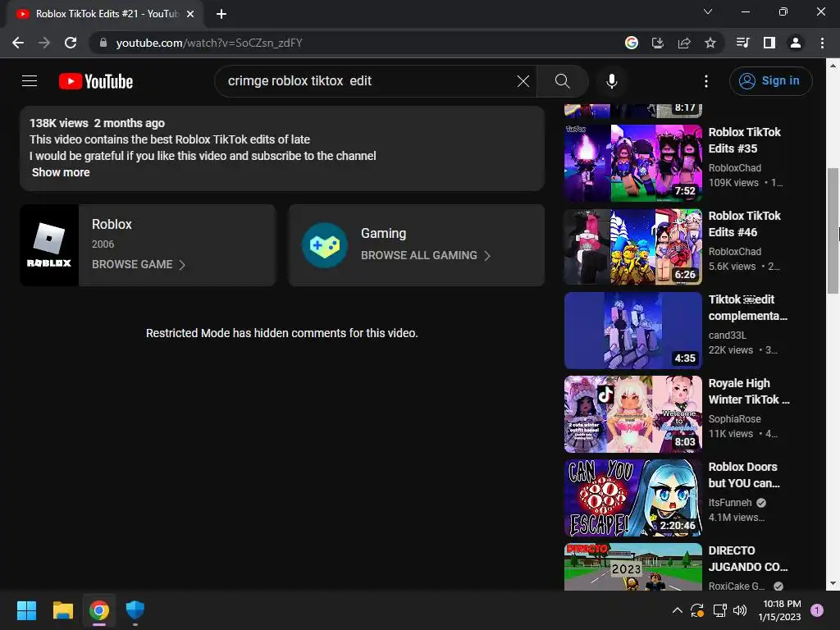Screen dimensions: 840x630
Task: Click the Roblox game logo thumbnail
Action: (x=49, y=245)
